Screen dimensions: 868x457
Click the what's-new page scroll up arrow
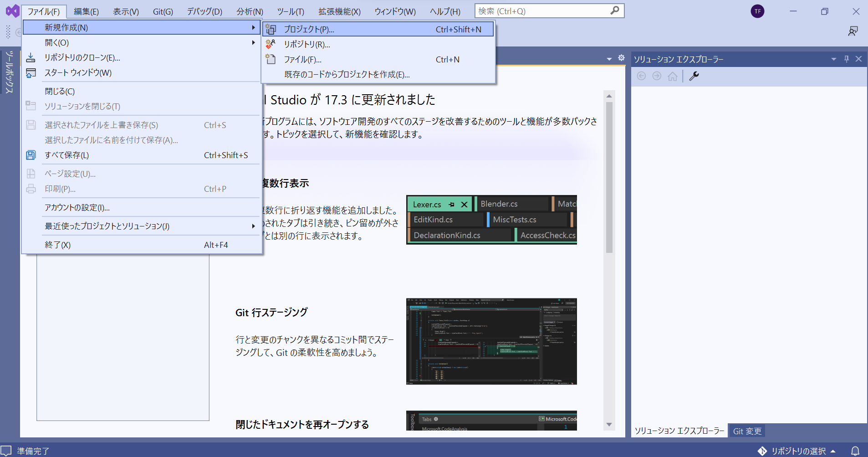click(x=609, y=96)
